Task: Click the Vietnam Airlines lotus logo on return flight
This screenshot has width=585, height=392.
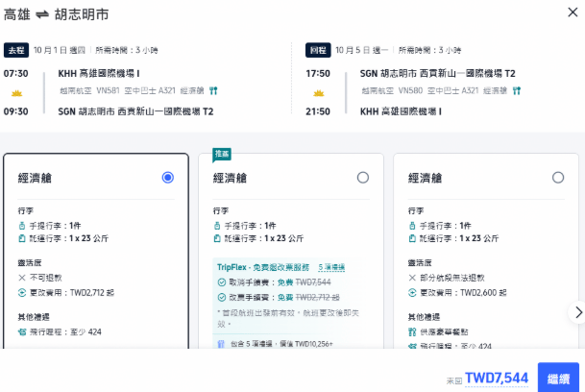Action: tap(319, 93)
